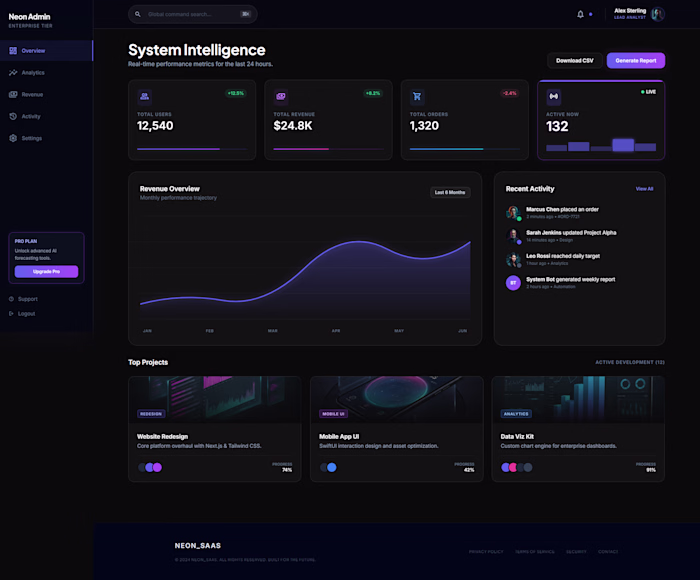This screenshot has width=700, height=580.
Task: Click the Logout link
Action: (22, 313)
